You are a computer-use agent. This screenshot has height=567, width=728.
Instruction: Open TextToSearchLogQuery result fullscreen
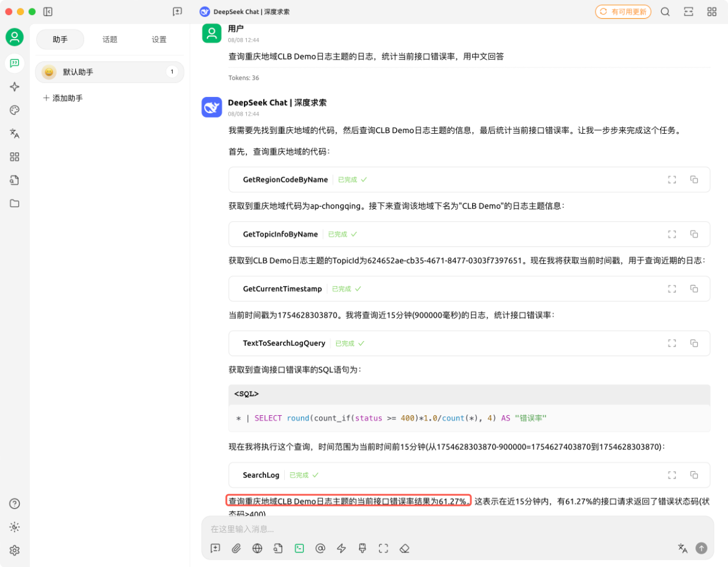pyautogui.click(x=672, y=343)
